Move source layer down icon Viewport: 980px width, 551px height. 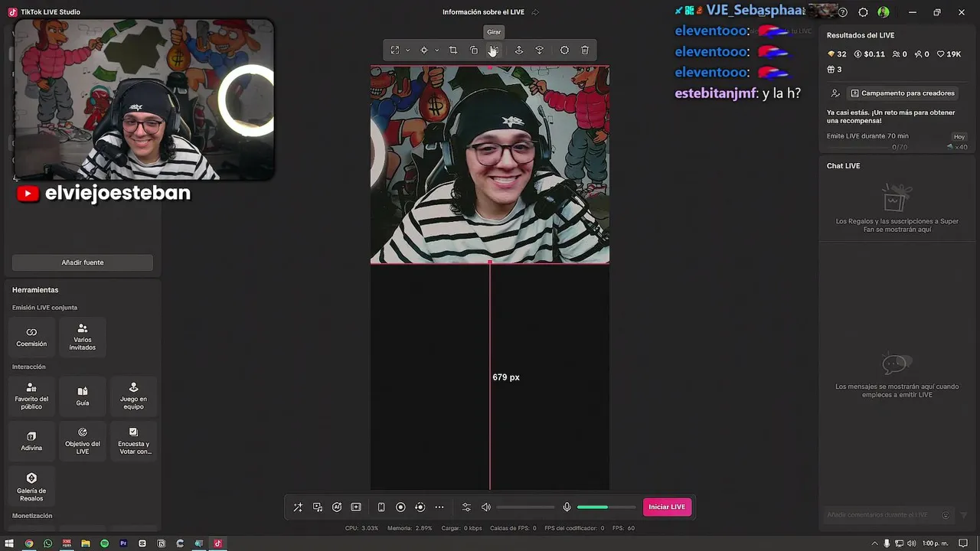point(539,51)
